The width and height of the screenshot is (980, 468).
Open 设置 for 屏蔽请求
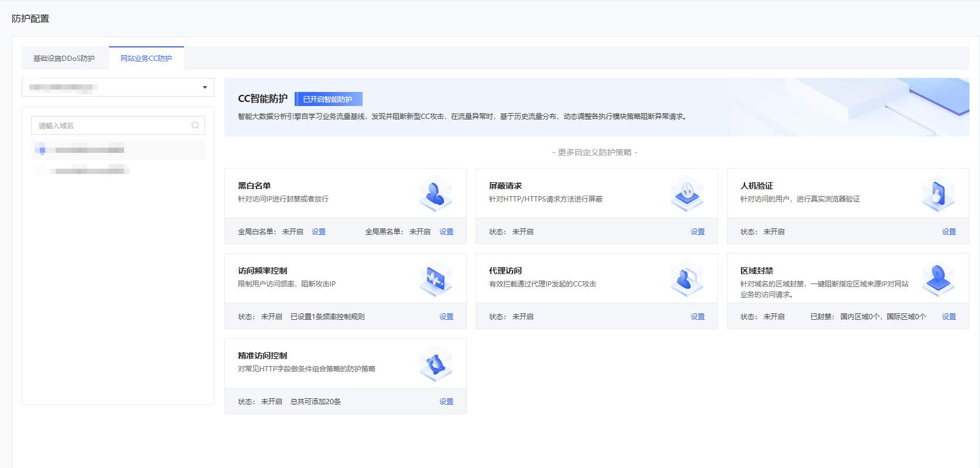697,232
